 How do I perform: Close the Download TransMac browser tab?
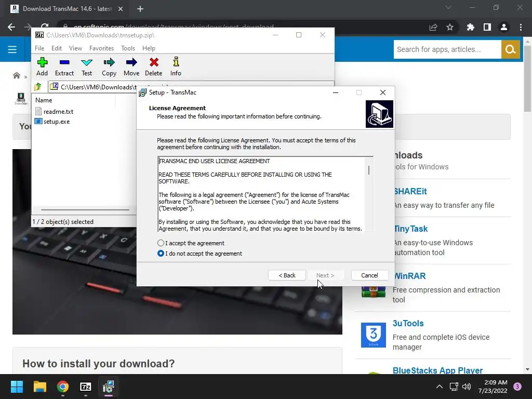pos(121,9)
